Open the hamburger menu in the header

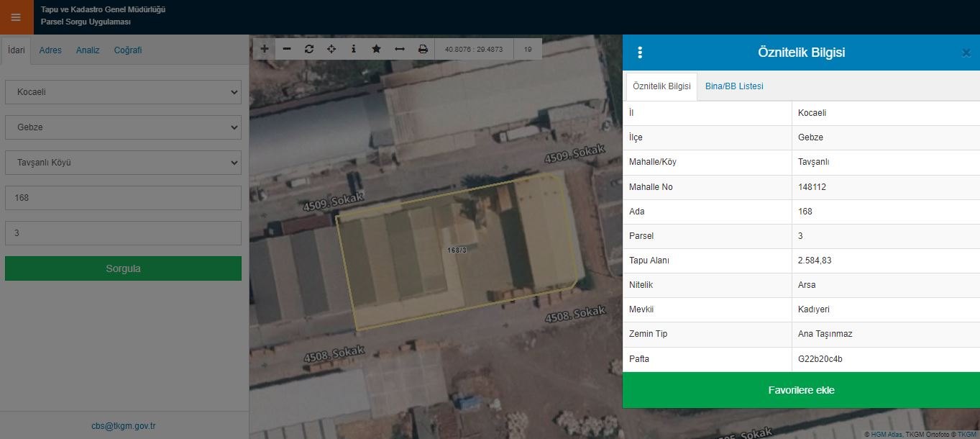[x=16, y=17]
